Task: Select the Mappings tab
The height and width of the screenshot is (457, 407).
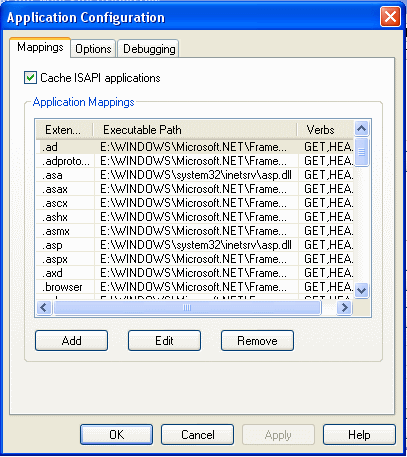Action: click(40, 47)
